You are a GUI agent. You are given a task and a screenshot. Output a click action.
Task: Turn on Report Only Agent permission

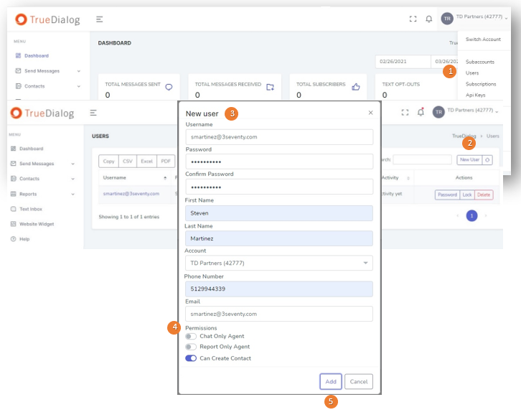coord(190,347)
